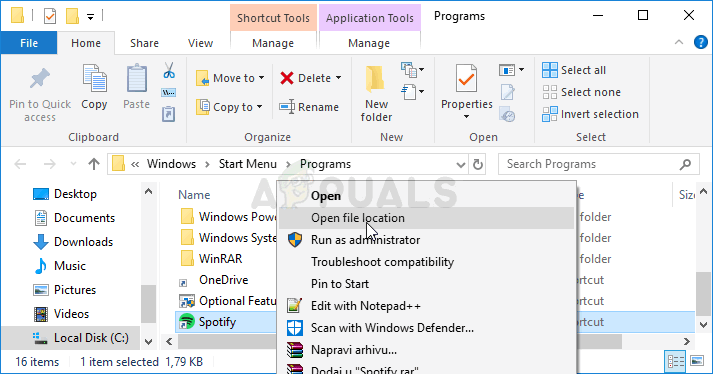Image resolution: width=713 pixels, height=374 pixels.
Task: Switch to the View tab
Action: click(200, 43)
